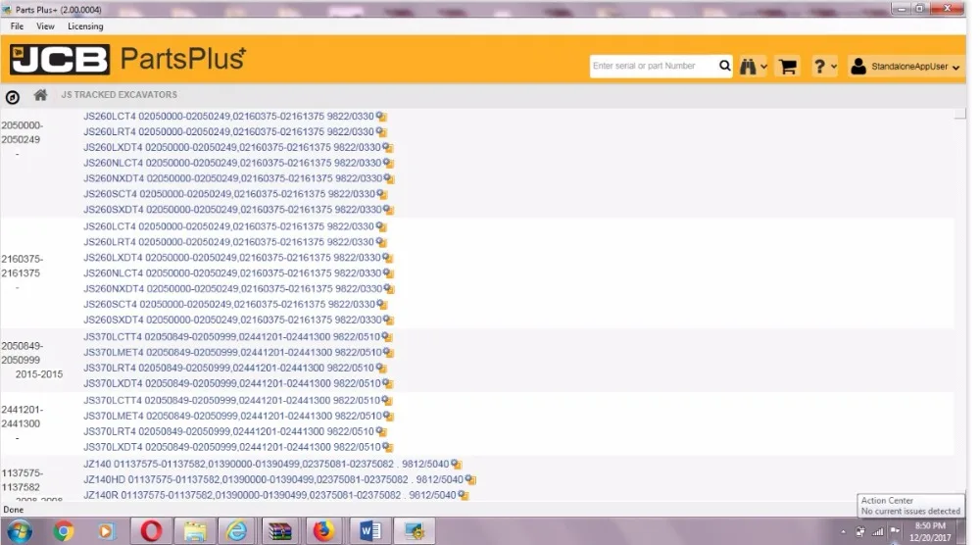
Task: Open JZ140R 9812/5040 link
Action: click(x=269, y=495)
